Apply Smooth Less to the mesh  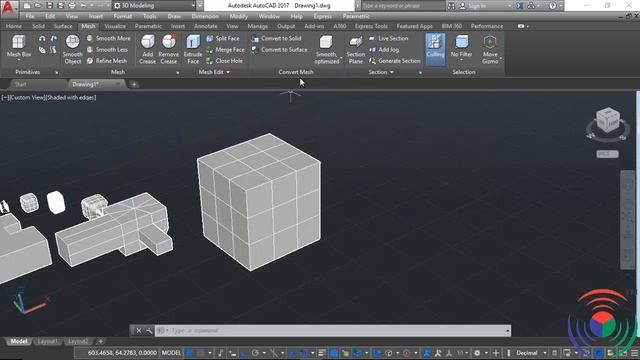108,49
